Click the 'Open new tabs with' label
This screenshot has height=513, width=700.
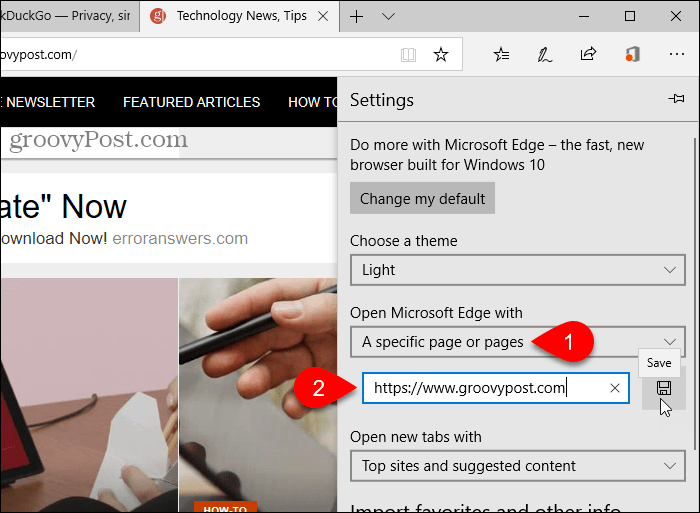click(416, 436)
